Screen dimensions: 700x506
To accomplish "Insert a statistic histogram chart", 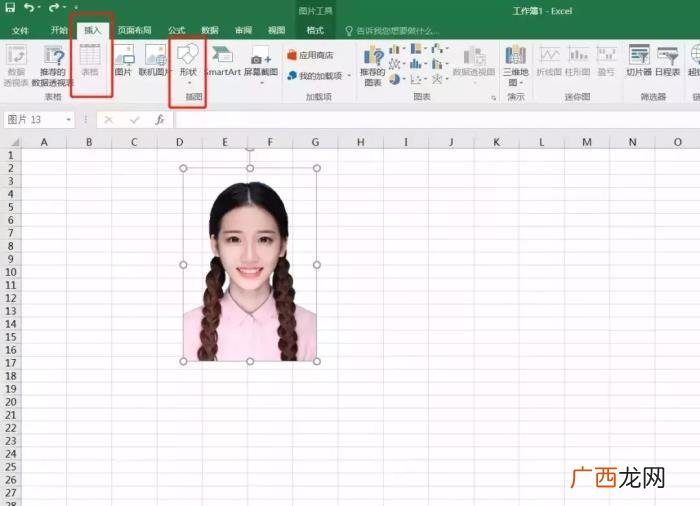I will pos(418,64).
